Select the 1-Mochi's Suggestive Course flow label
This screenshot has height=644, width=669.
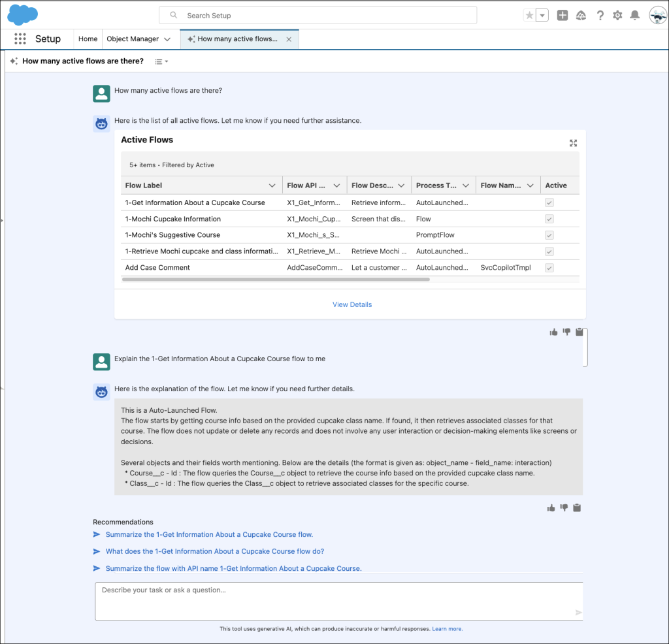click(x=172, y=235)
